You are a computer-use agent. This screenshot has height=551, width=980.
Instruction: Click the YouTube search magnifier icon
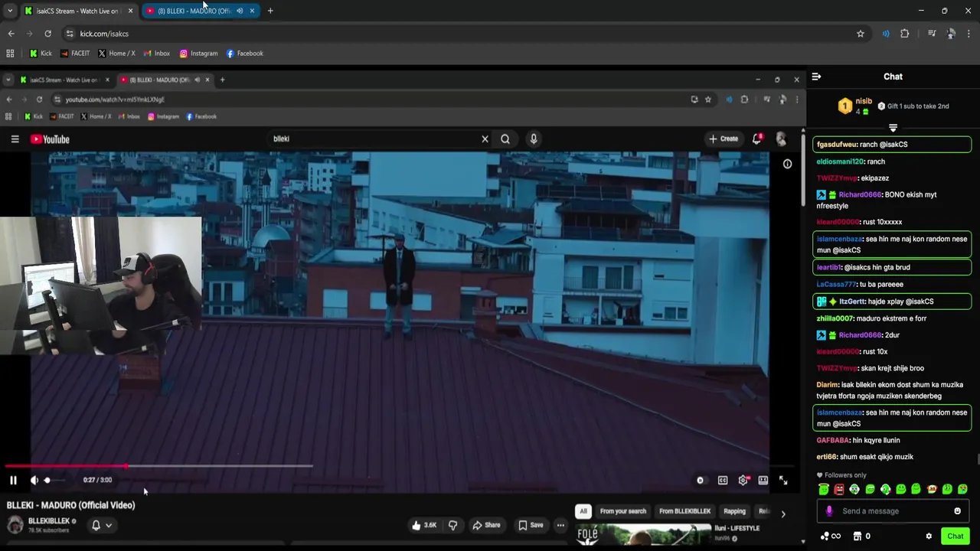coord(505,139)
